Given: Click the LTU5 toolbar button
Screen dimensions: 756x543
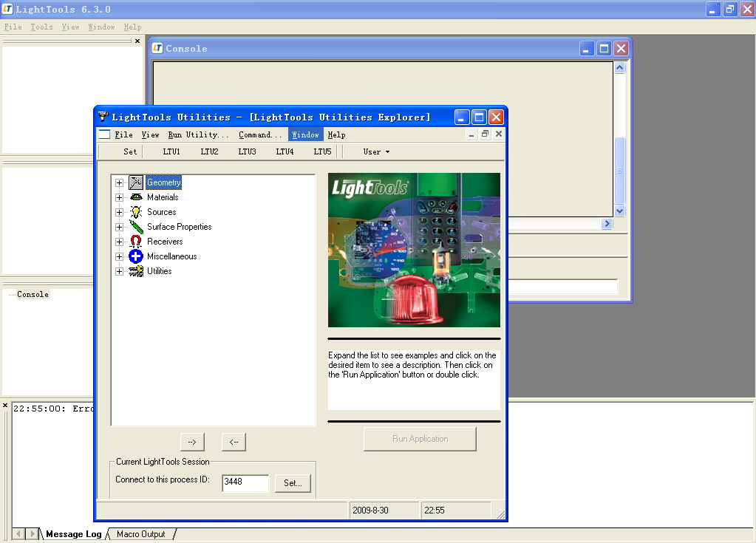Looking at the screenshot, I should (322, 151).
